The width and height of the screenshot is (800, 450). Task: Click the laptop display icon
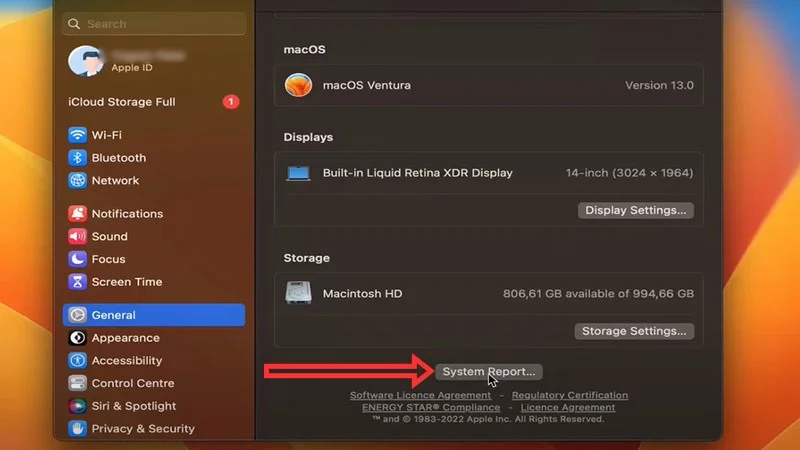tap(298, 173)
